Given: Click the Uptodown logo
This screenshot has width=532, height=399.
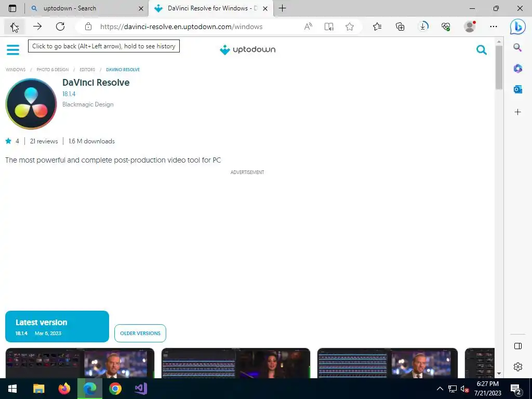Looking at the screenshot, I should tap(247, 49).
